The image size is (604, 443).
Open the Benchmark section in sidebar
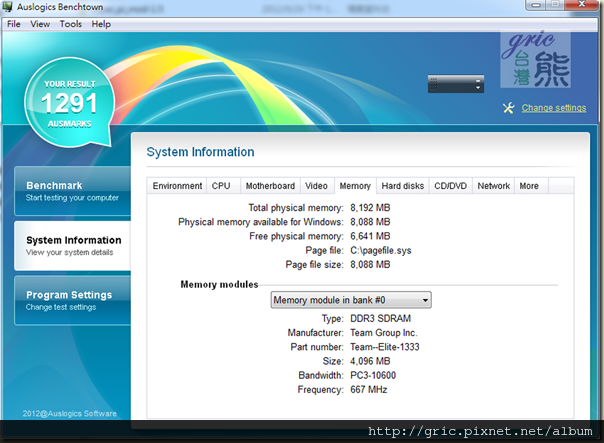(72, 191)
